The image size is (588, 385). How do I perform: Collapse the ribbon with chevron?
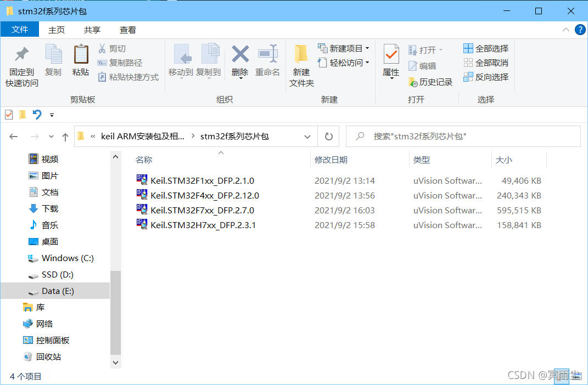tap(566, 30)
